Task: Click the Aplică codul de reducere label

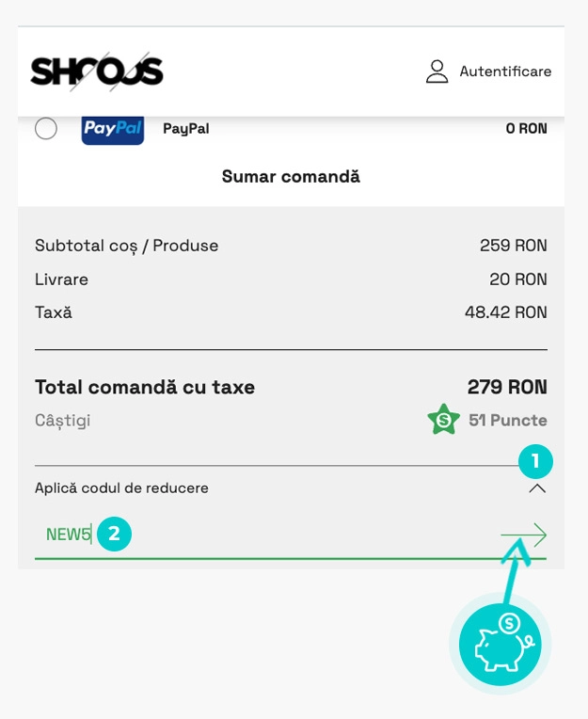Action: tap(121, 488)
